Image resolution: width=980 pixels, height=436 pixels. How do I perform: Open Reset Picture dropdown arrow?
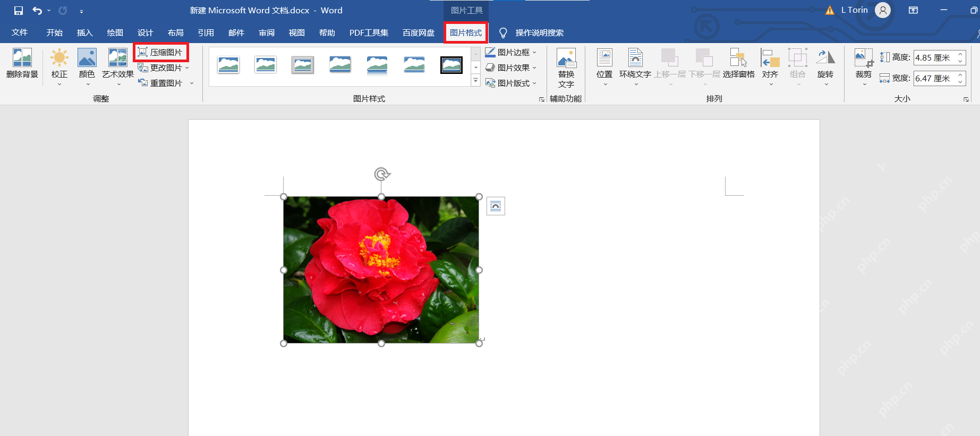click(x=192, y=83)
